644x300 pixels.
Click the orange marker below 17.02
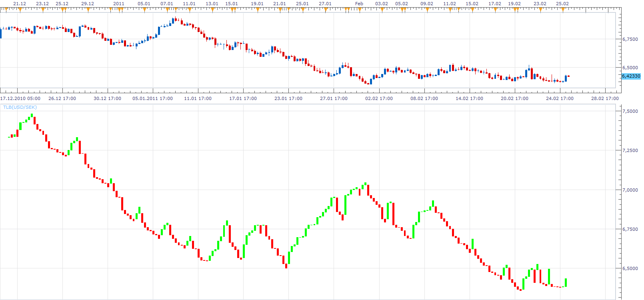click(495, 10)
